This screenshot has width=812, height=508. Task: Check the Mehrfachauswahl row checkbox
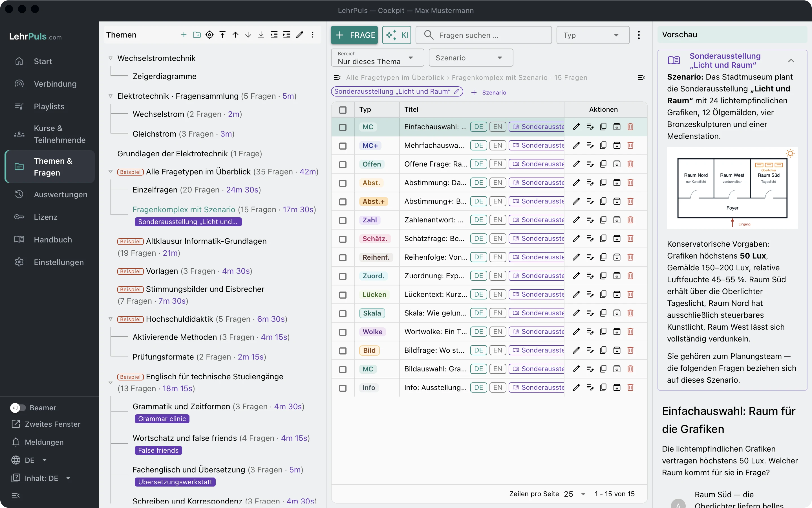click(343, 146)
